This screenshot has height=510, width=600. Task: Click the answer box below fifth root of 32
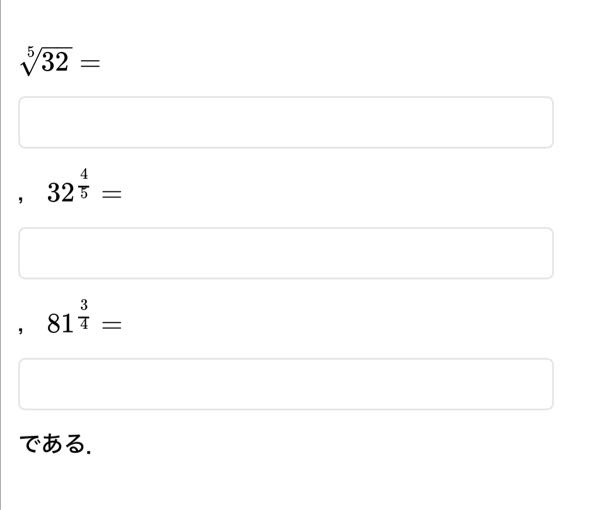[286, 122]
